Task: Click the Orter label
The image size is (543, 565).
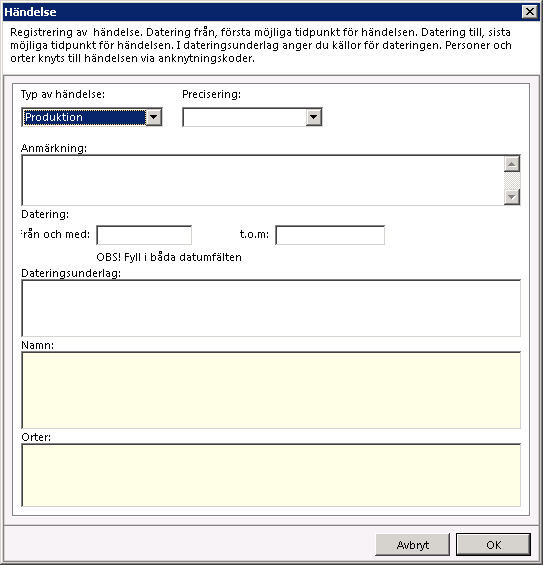Action: click(x=36, y=437)
